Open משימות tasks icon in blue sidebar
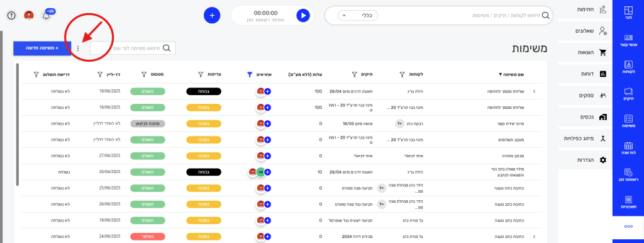Image resolution: width=644 pixels, height=243 pixels. (628, 121)
